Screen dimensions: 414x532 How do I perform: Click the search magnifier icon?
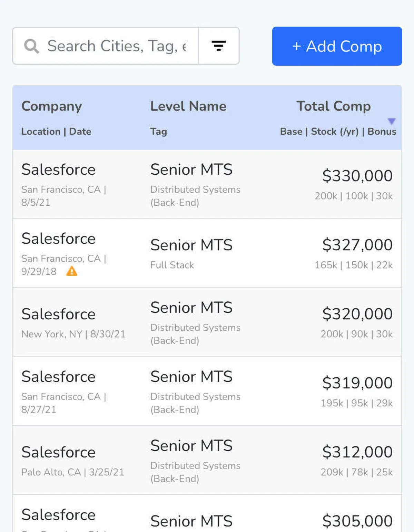(32, 46)
